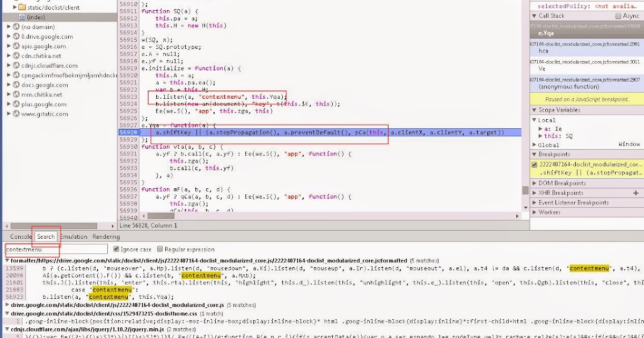Uncheck the Ignore case search option
644x338 pixels.
(116, 248)
